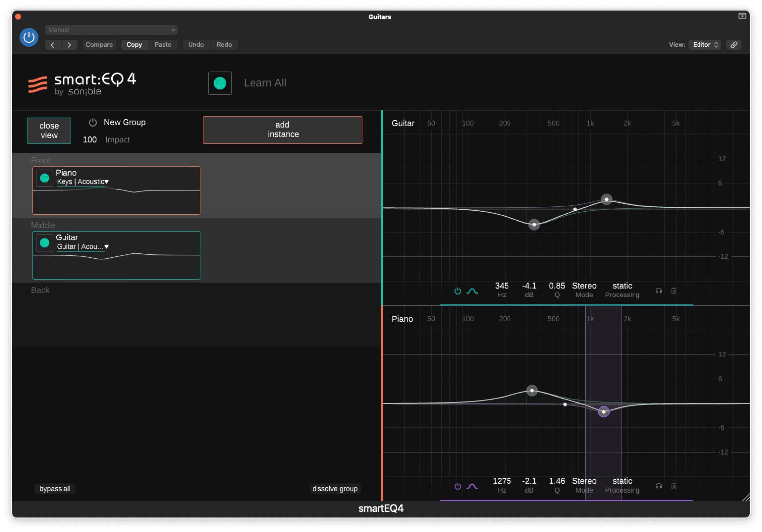Disable the Guitar 345 Hz band power toggle
Image resolution: width=762 pixels, height=532 pixels.
click(457, 291)
